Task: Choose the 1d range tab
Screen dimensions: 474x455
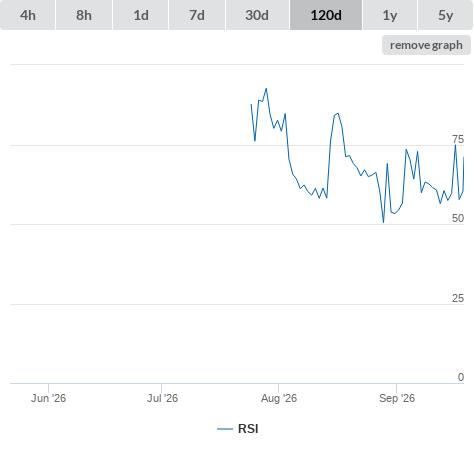Action: (x=141, y=15)
